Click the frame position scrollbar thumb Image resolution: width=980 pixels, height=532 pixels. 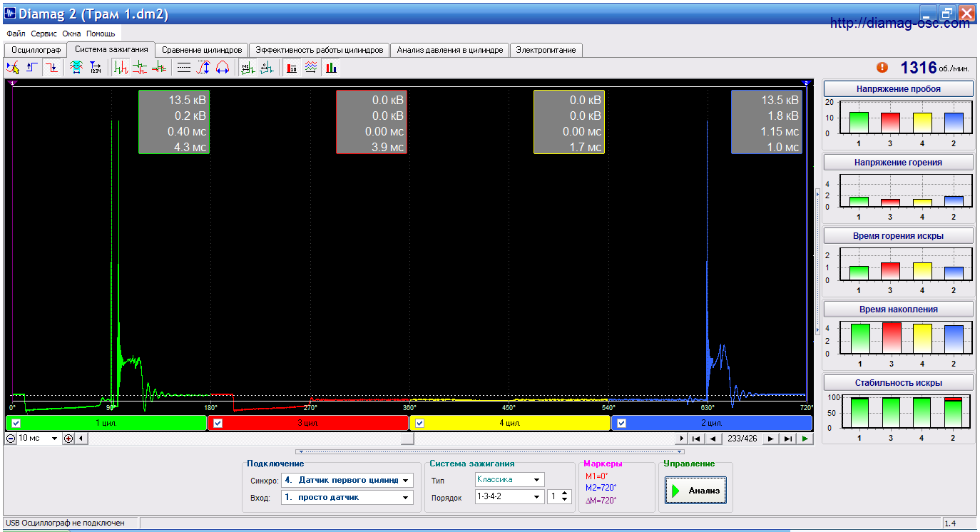[x=407, y=439]
